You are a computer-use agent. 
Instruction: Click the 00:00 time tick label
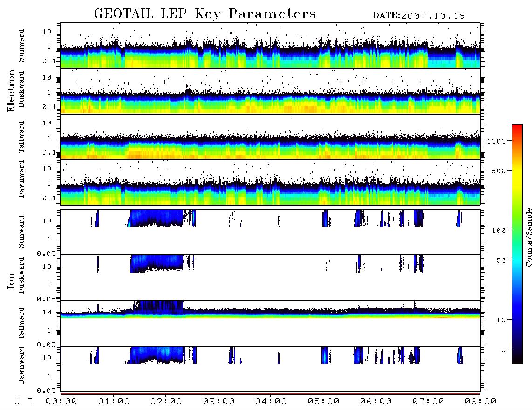click(x=61, y=402)
